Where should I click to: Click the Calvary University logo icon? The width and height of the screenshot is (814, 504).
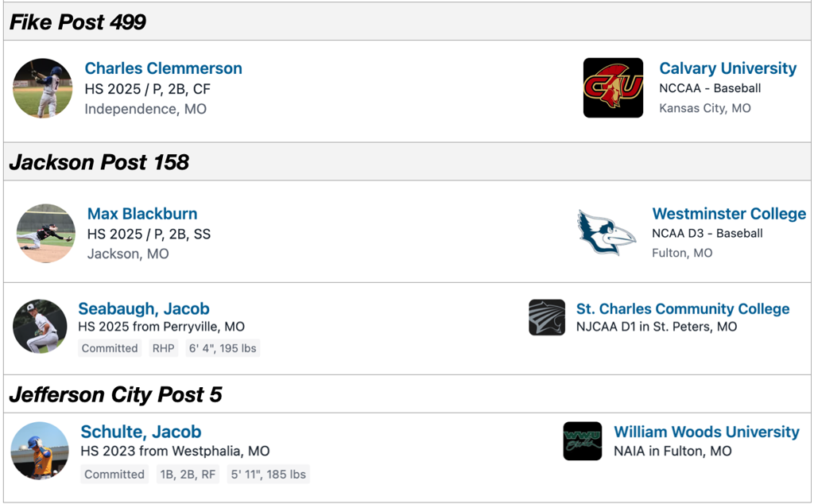click(613, 87)
